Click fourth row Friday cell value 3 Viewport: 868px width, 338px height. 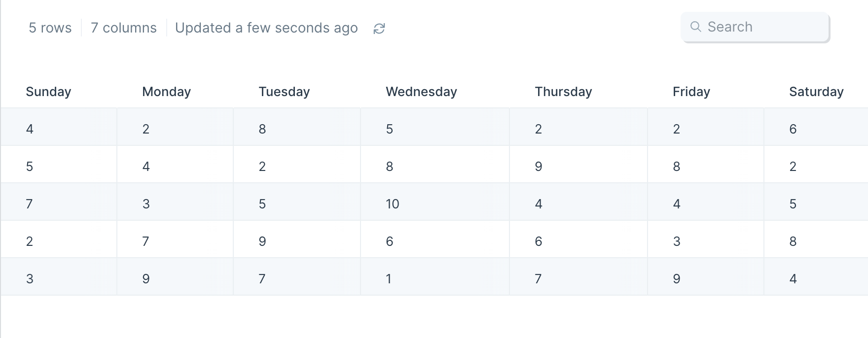[x=677, y=241]
